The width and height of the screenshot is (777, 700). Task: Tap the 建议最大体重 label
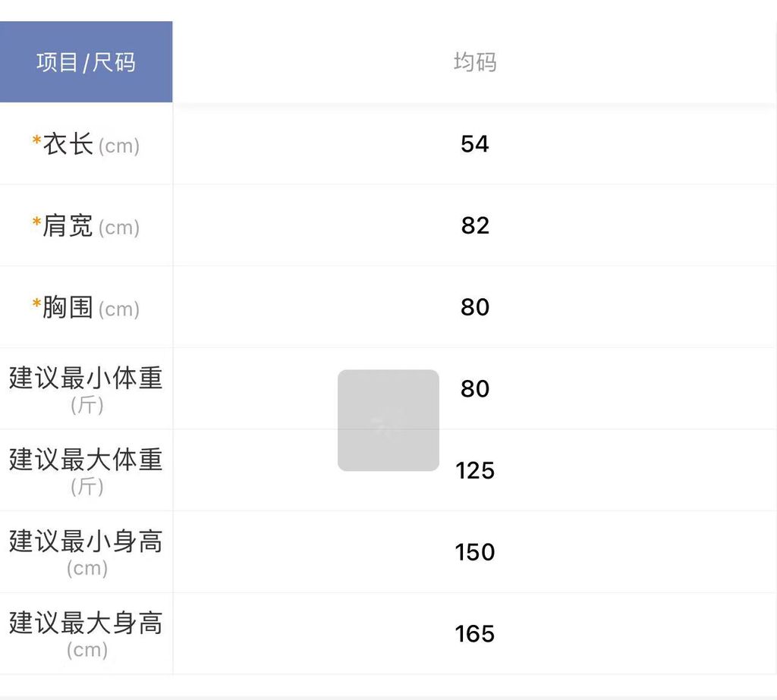pos(86,460)
